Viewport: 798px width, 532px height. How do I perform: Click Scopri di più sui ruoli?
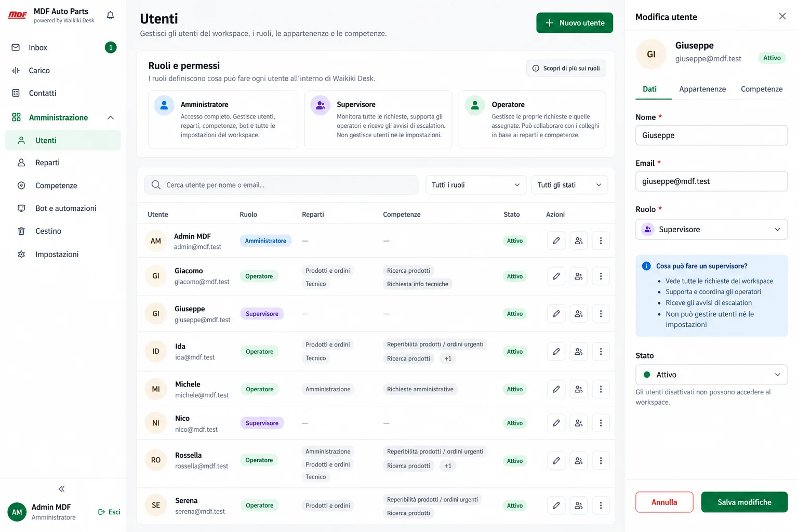click(566, 68)
